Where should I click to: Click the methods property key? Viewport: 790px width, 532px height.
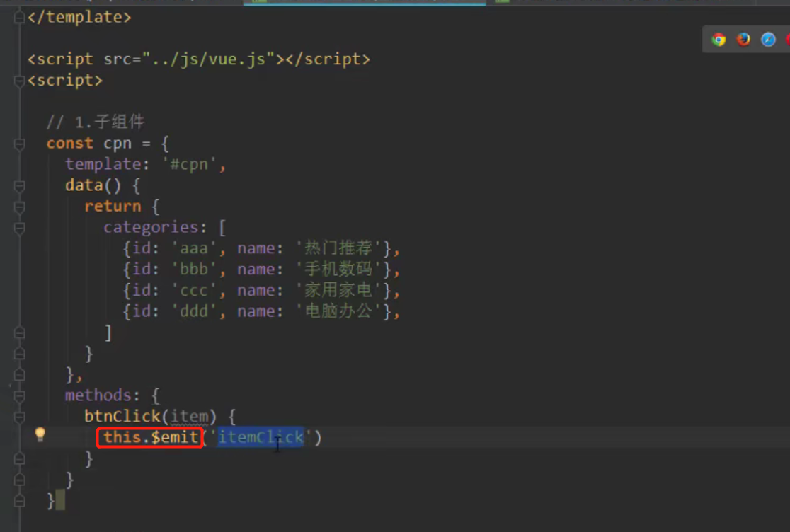(x=98, y=395)
